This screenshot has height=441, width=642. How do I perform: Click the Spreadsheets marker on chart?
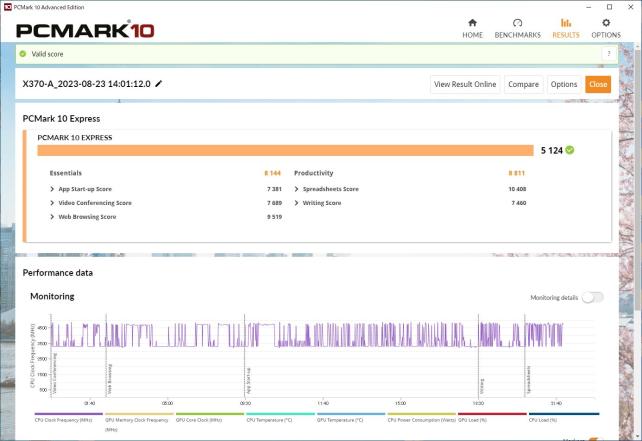tap(528, 380)
